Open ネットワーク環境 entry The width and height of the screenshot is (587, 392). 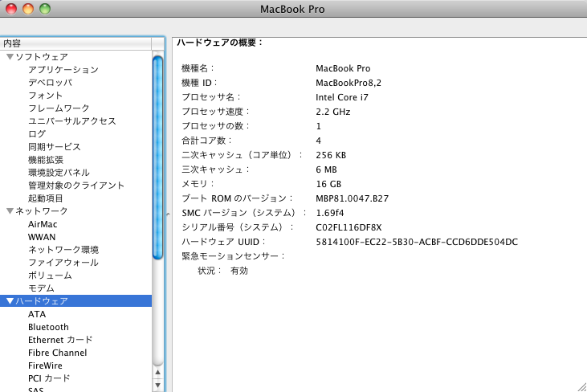click(x=63, y=250)
